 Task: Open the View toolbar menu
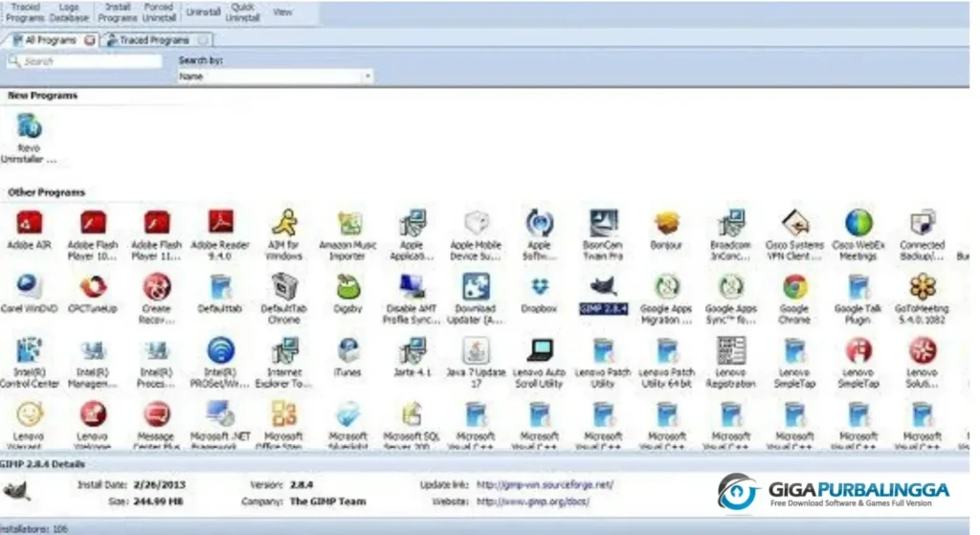point(282,12)
